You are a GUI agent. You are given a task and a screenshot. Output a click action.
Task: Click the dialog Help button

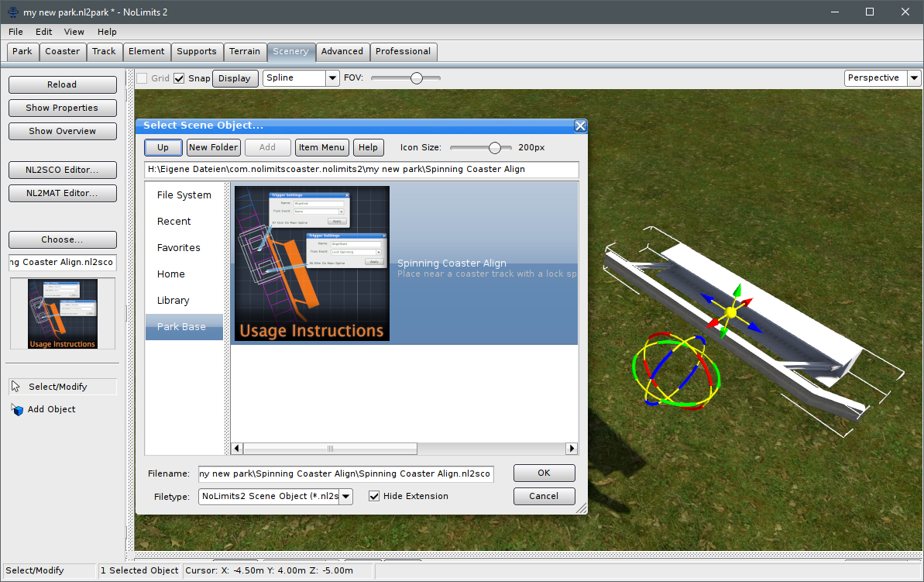369,147
